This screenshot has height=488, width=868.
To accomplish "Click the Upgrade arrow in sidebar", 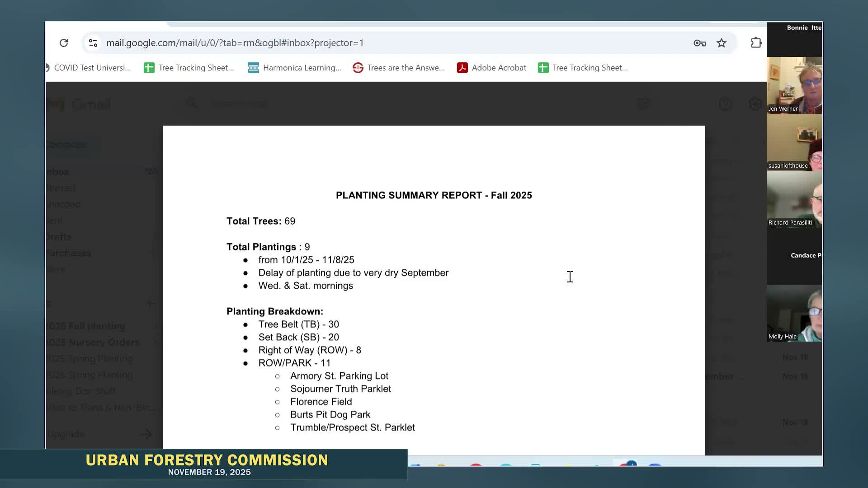I will (146, 435).
